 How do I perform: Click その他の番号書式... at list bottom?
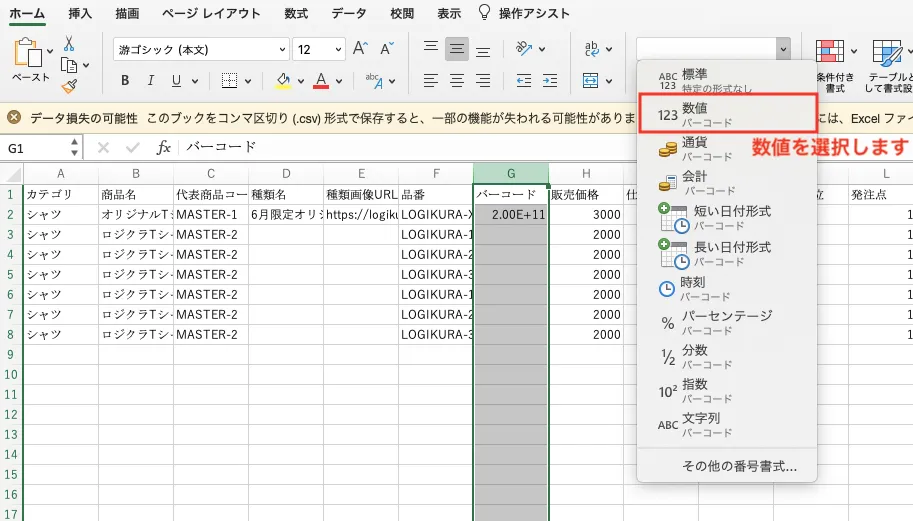click(x=739, y=465)
